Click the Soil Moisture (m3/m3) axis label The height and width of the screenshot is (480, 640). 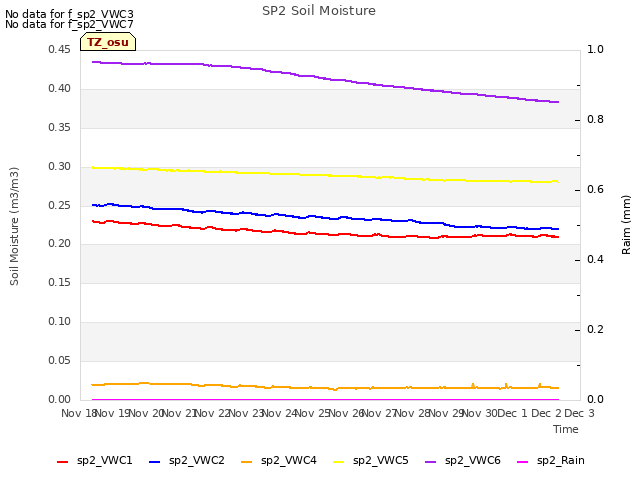pyautogui.click(x=14, y=226)
